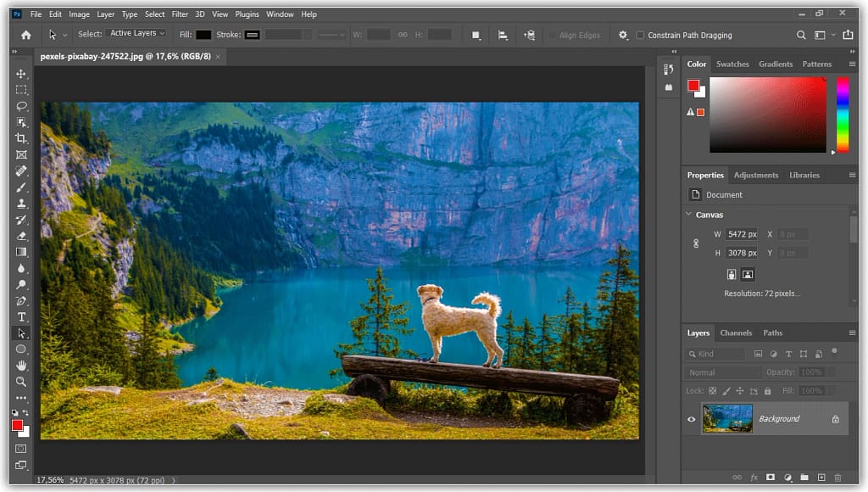Open the Layers panel flyout menu
Screen dimensions: 868x492
pos(852,333)
